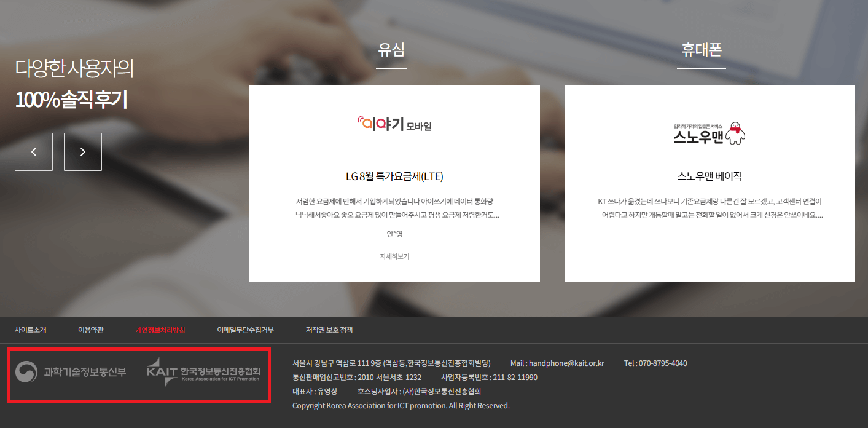
Task: Click the 서울시 강남구 역삼로 address text
Action: click(x=392, y=363)
